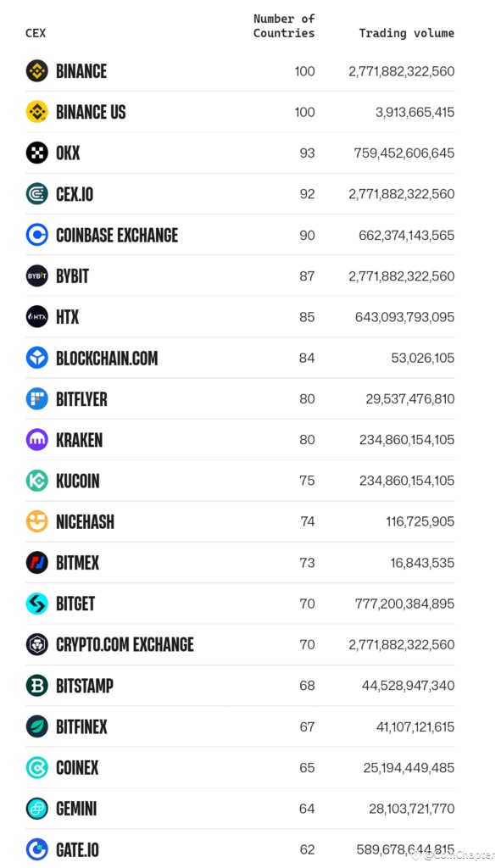
Task: Select the Kraken purple logo icon
Action: [37, 440]
